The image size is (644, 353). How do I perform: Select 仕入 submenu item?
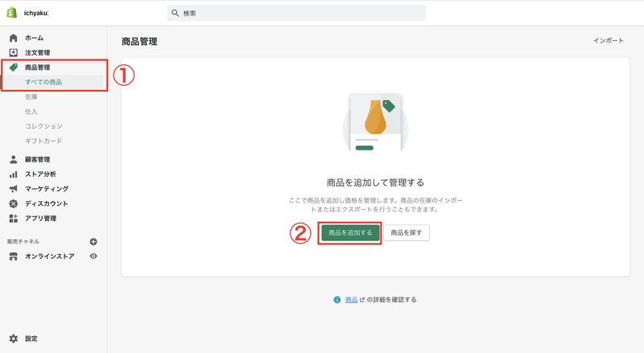tap(31, 112)
